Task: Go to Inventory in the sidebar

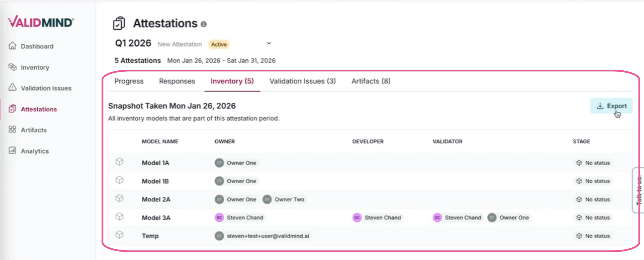Action: (35, 68)
